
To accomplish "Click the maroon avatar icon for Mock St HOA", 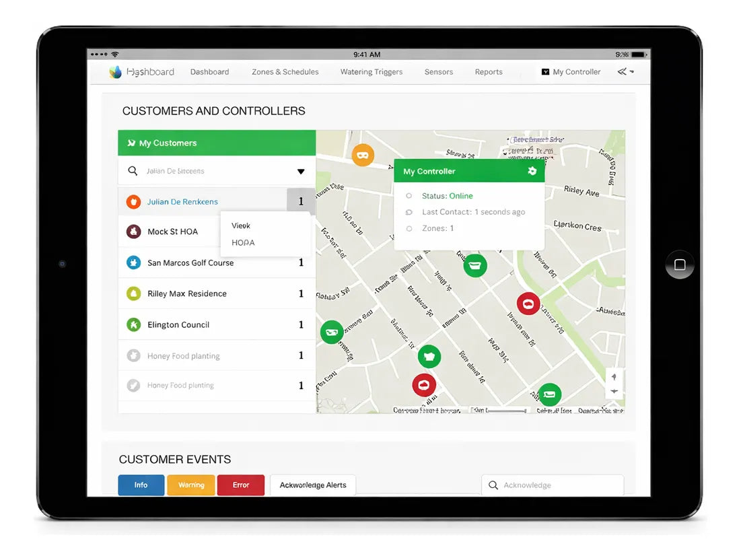I will click(134, 232).
